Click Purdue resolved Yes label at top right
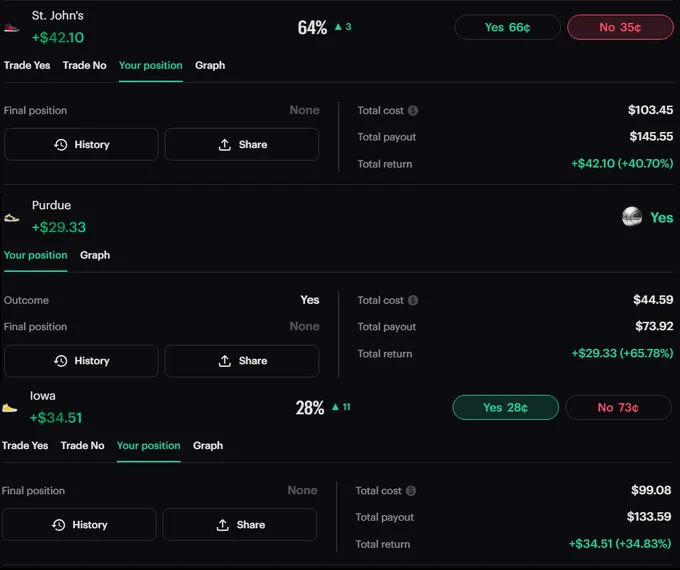680x570 pixels. (x=661, y=217)
